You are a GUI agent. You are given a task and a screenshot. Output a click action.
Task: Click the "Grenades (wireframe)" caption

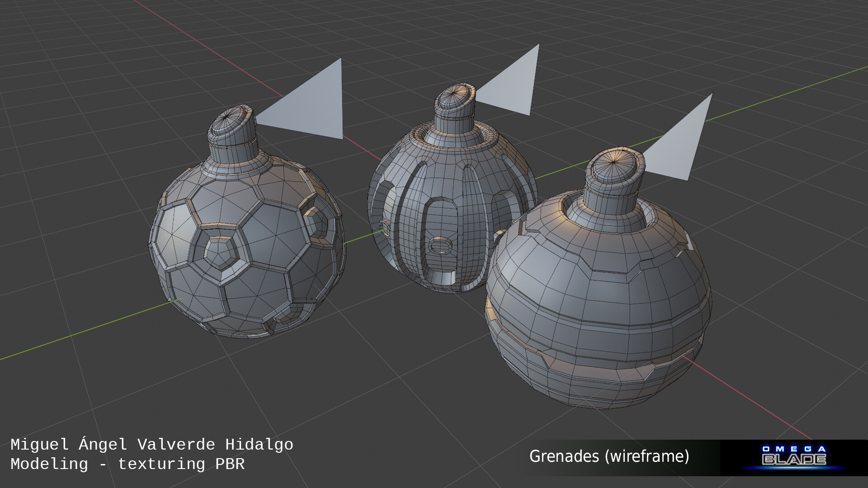coord(609,456)
